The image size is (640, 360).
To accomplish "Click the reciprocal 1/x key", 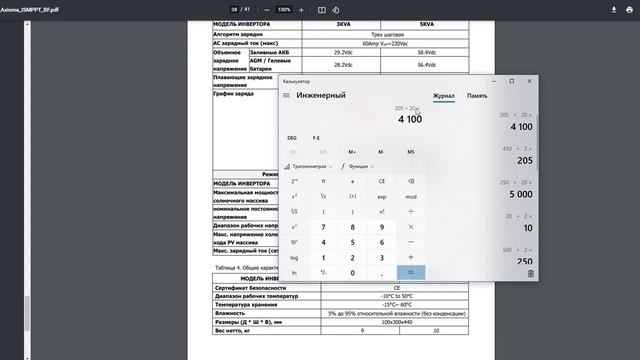I will tap(323, 196).
